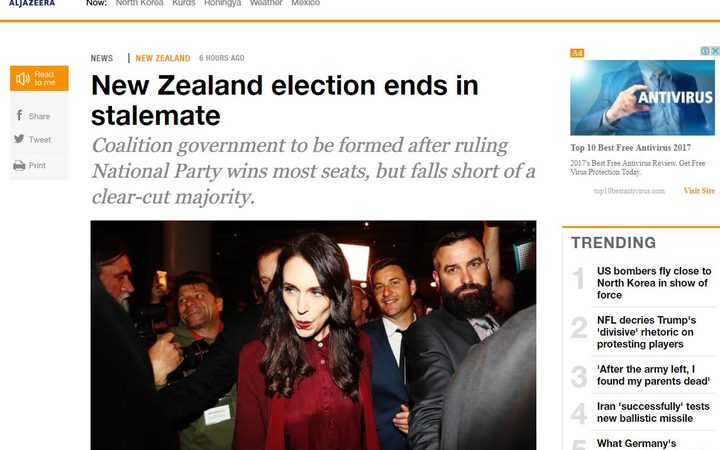Click the ad info icon

coord(705,51)
